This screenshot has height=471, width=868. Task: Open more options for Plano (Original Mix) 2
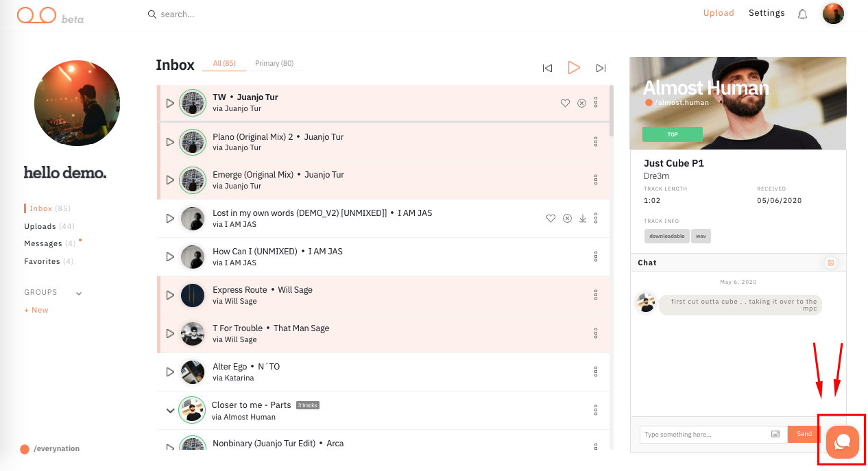[x=596, y=142]
